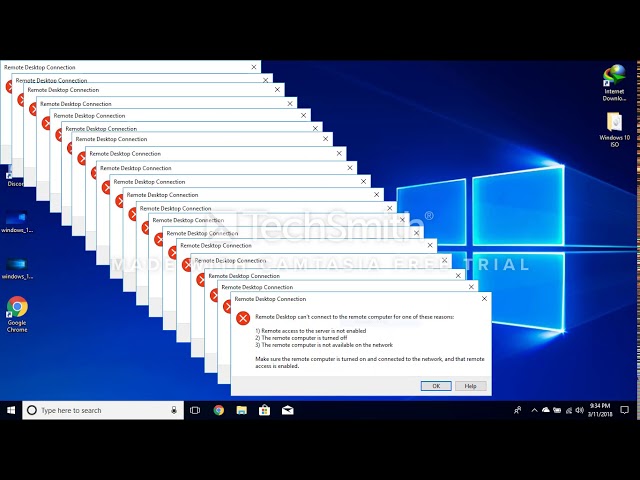Open the Action Center notifications icon
This screenshot has height=480, width=640.
tap(624, 410)
